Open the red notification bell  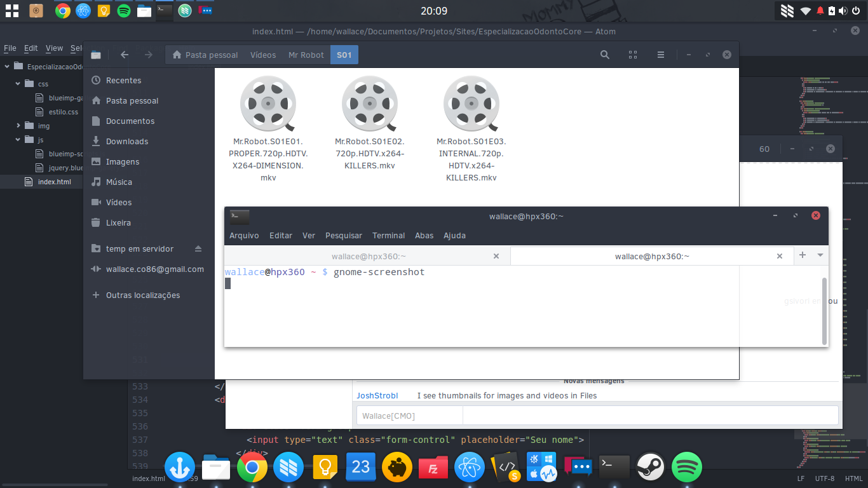tap(820, 11)
